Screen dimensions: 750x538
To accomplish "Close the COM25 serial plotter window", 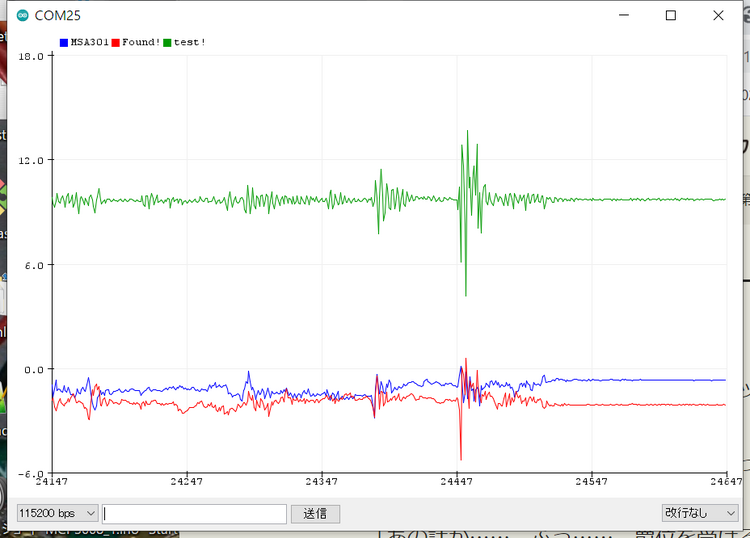I will point(718,15).
